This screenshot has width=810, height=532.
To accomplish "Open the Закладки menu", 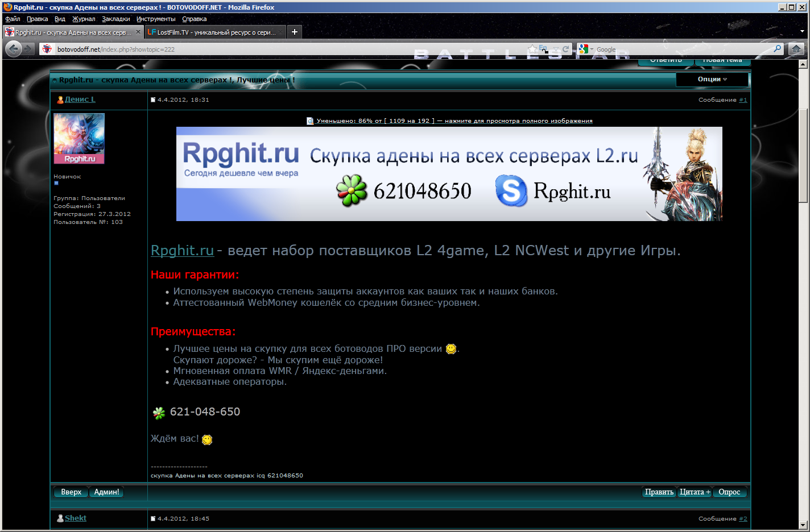I will pyautogui.click(x=116, y=19).
